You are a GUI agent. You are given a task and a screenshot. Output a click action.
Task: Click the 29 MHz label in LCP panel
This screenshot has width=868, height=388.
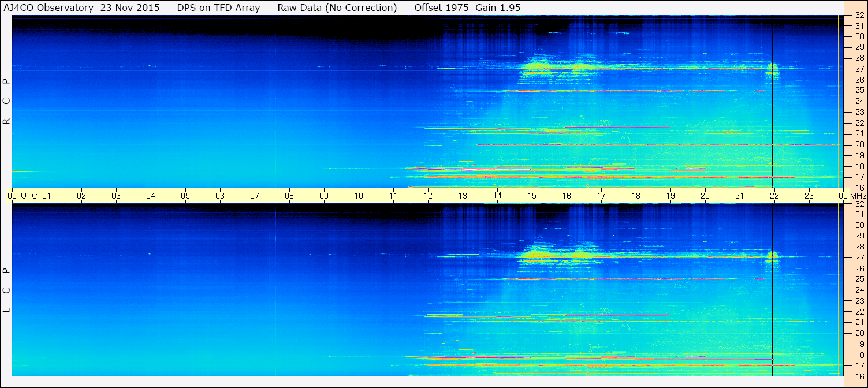[x=859, y=236]
